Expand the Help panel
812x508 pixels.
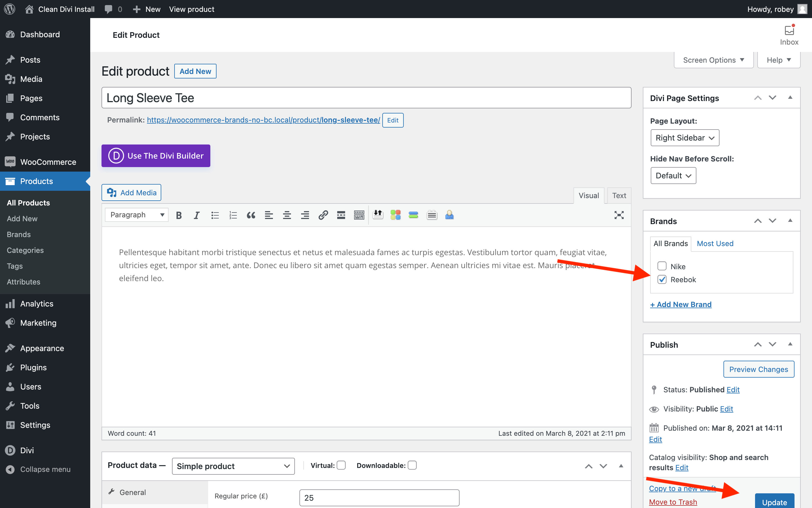tap(779, 60)
